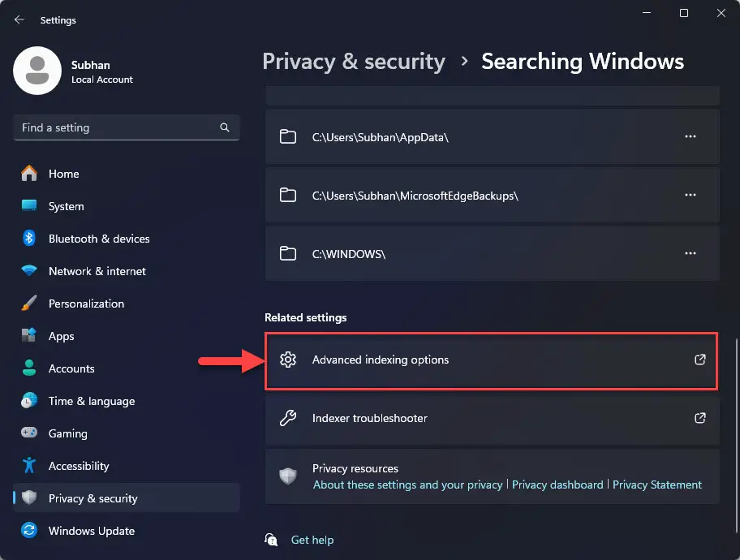The image size is (740, 560).
Task: Go back to Privacy & security via breadcrumb
Action: (354, 61)
